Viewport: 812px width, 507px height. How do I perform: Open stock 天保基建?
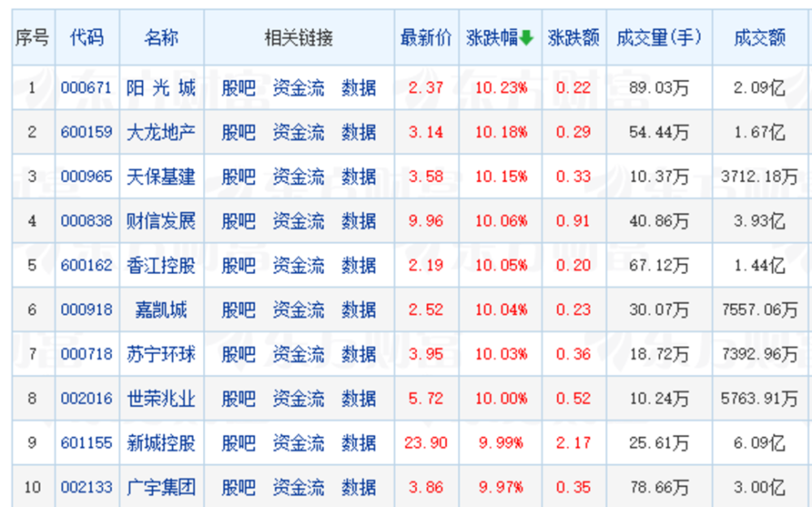click(161, 177)
